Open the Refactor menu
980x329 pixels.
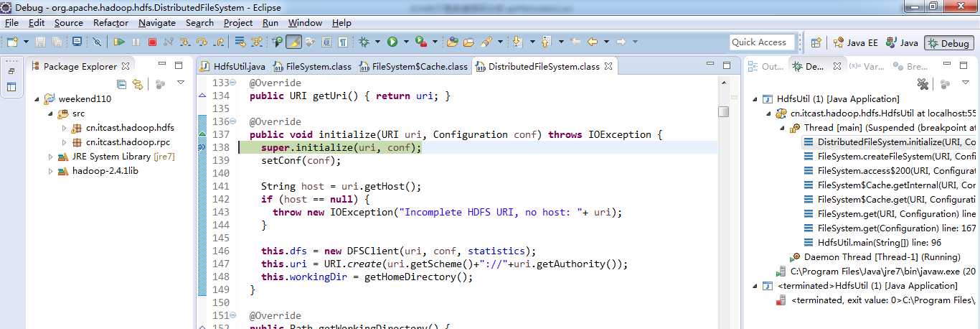point(110,23)
